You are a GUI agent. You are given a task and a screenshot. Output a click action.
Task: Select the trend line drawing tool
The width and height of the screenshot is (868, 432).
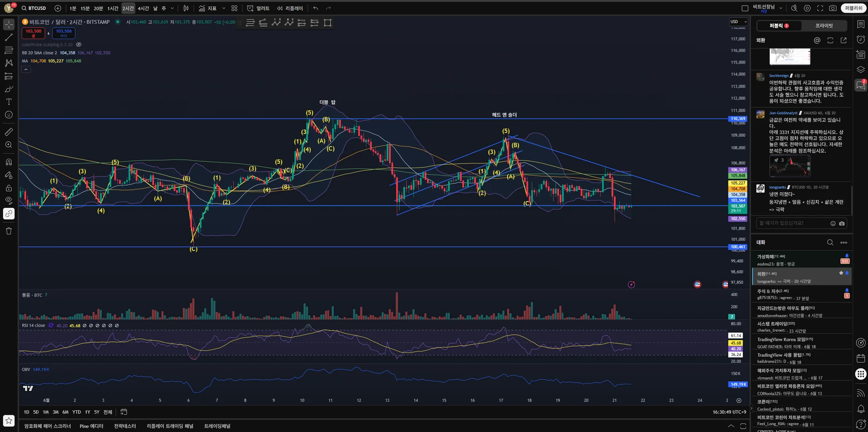9,38
